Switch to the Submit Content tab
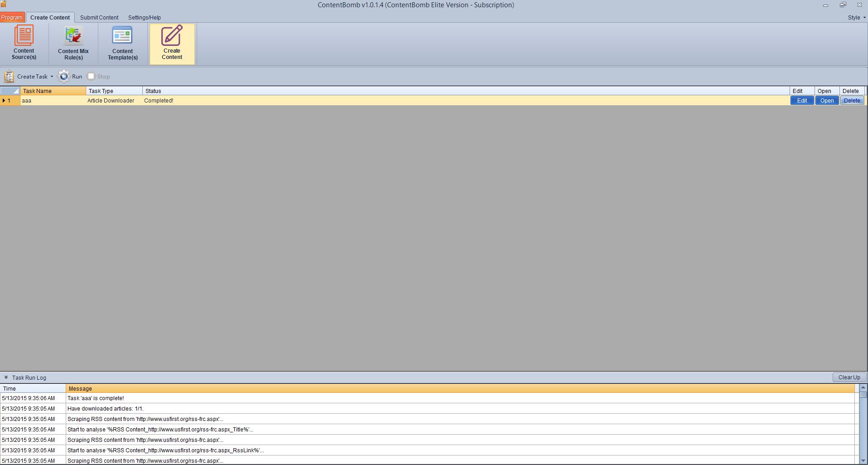Screen dimensions: 868x465 click(99, 18)
